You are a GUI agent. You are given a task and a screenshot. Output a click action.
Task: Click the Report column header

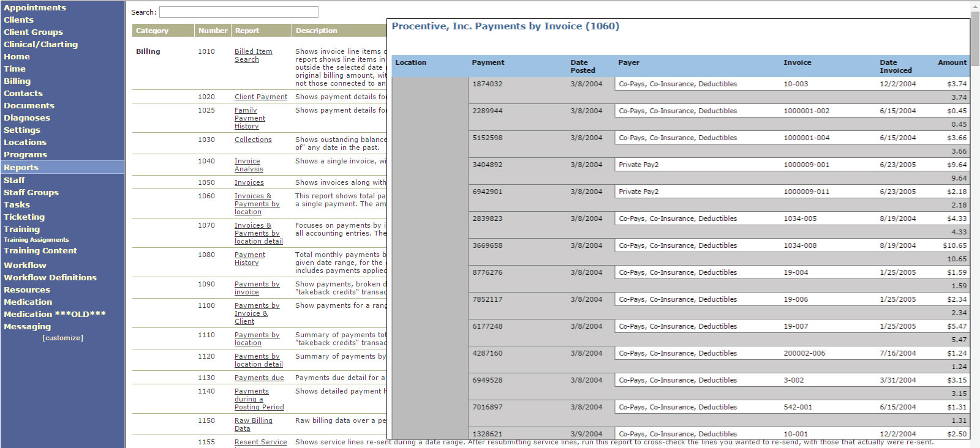[x=262, y=31]
